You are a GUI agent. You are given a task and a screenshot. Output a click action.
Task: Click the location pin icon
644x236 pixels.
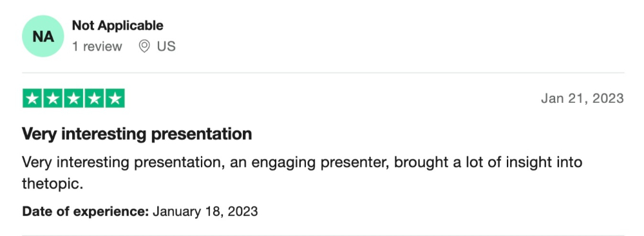tap(144, 46)
